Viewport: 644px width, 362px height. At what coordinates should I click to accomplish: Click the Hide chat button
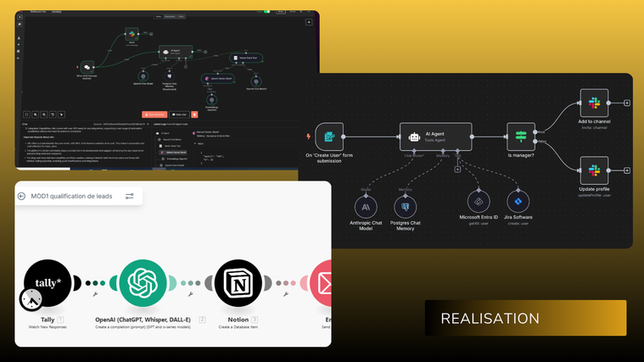[179, 114]
